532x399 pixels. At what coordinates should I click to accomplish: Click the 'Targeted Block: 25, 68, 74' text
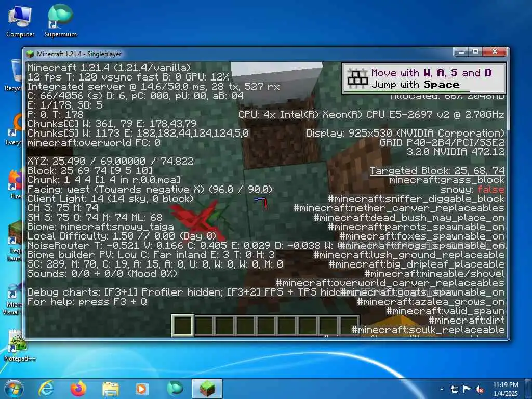(x=436, y=170)
